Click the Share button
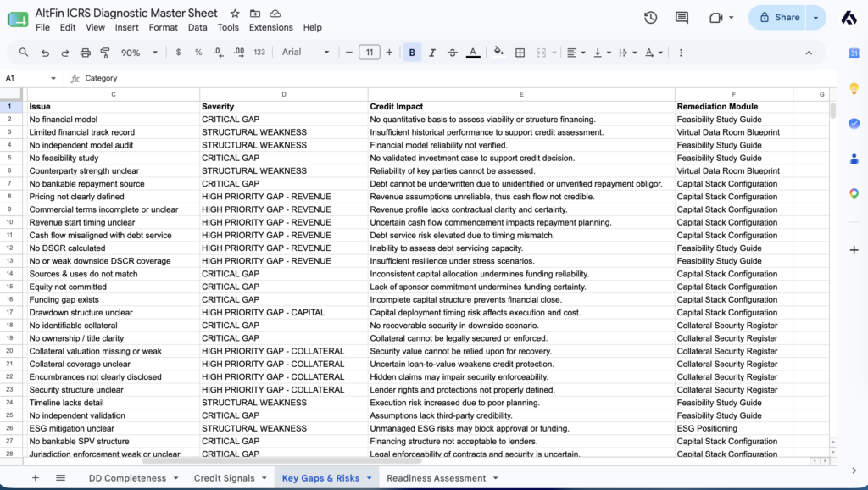The width and height of the screenshot is (868, 490). [779, 18]
